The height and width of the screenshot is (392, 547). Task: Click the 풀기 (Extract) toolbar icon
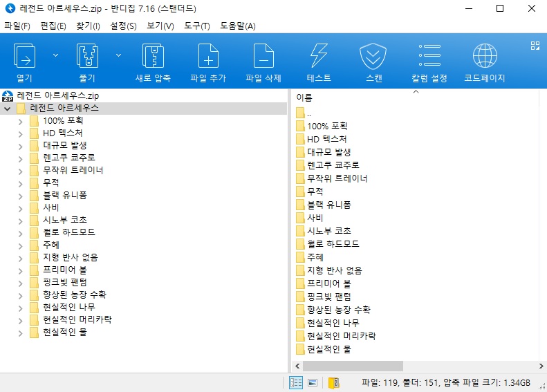pos(87,55)
